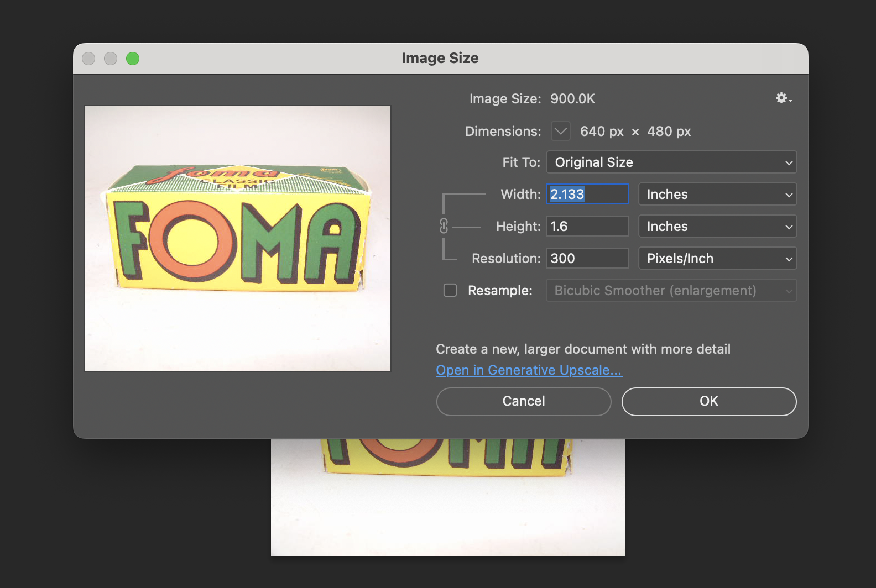Click the Resample label
876x588 pixels.
[x=500, y=291]
